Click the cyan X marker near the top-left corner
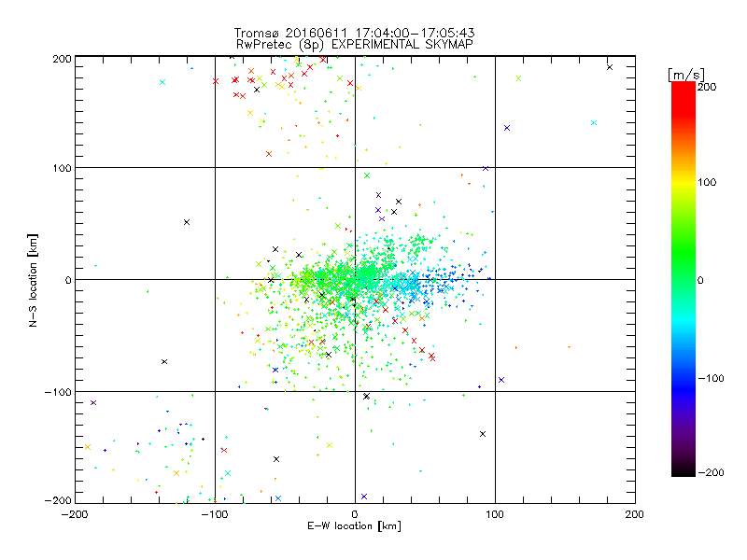The height and width of the screenshot is (560, 747). [162, 82]
